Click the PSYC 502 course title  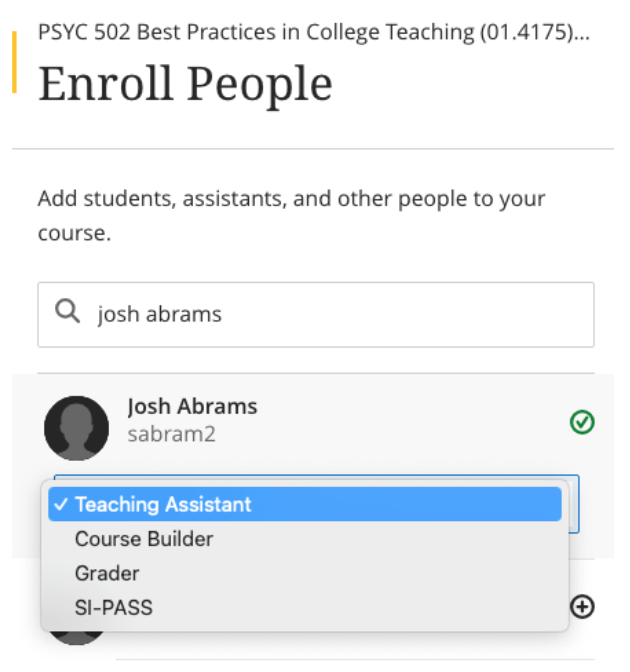click(x=312, y=32)
